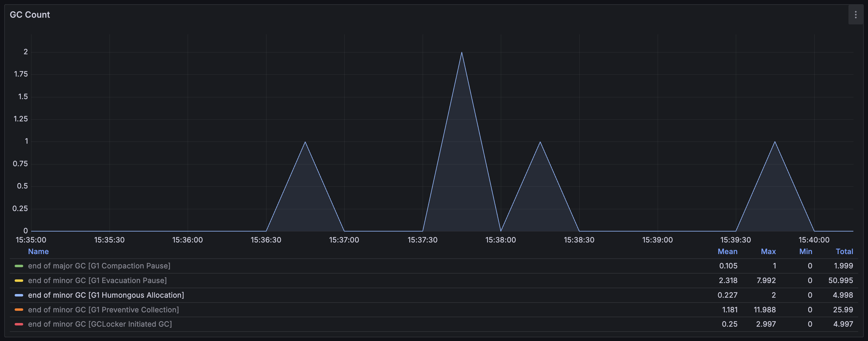Viewport: 868px width, 341px height.
Task: Click Mean value 0.25 for GCLocker Initiated GC
Action: tap(729, 324)
